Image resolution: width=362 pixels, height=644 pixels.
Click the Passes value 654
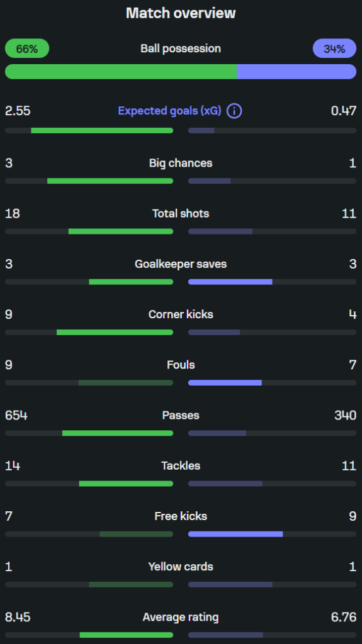(x=16, y=415)
